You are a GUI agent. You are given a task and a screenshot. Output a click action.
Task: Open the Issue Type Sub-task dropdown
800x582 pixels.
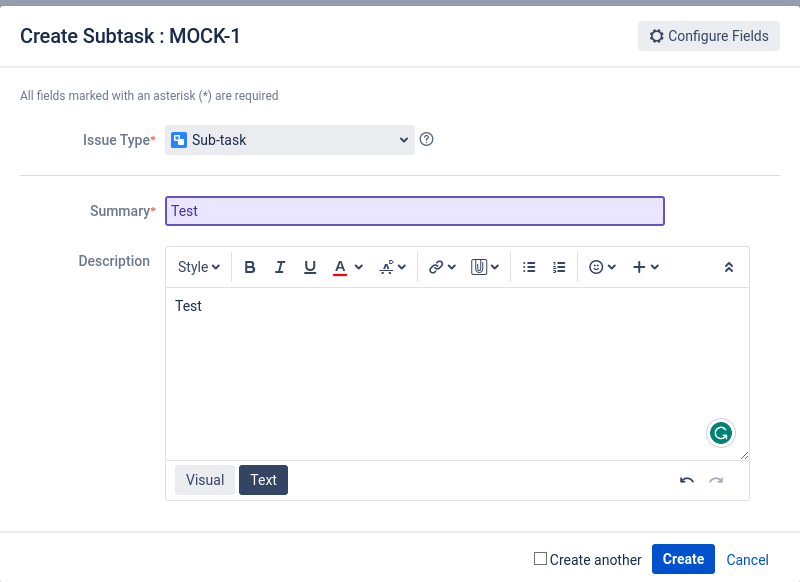(290, 140)
